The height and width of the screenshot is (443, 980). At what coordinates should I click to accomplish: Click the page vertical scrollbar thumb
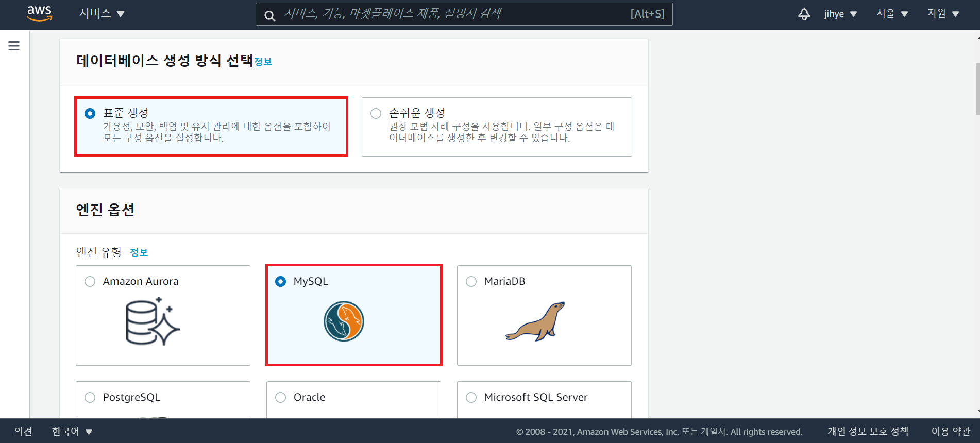(977, 89)
